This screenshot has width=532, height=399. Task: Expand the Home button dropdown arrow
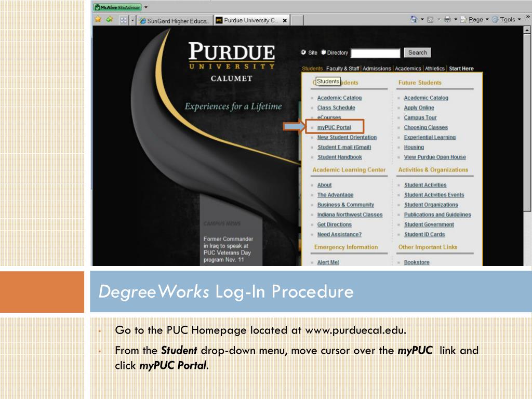click(x=422, y=19)
